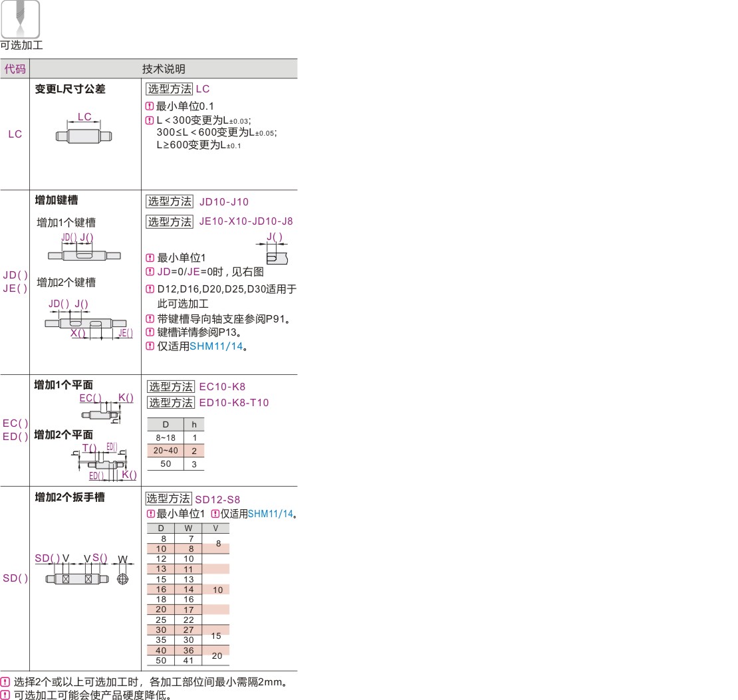Click the J() keyway end-view diagram

(274, 248)
